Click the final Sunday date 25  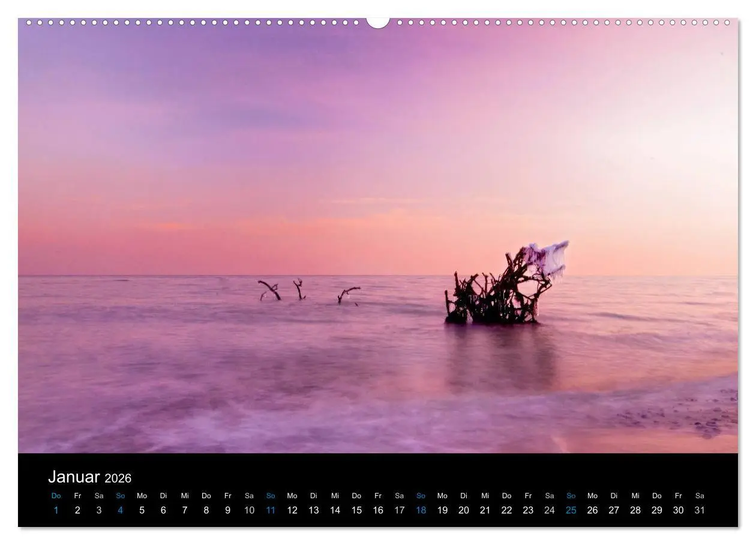[571, 510]
